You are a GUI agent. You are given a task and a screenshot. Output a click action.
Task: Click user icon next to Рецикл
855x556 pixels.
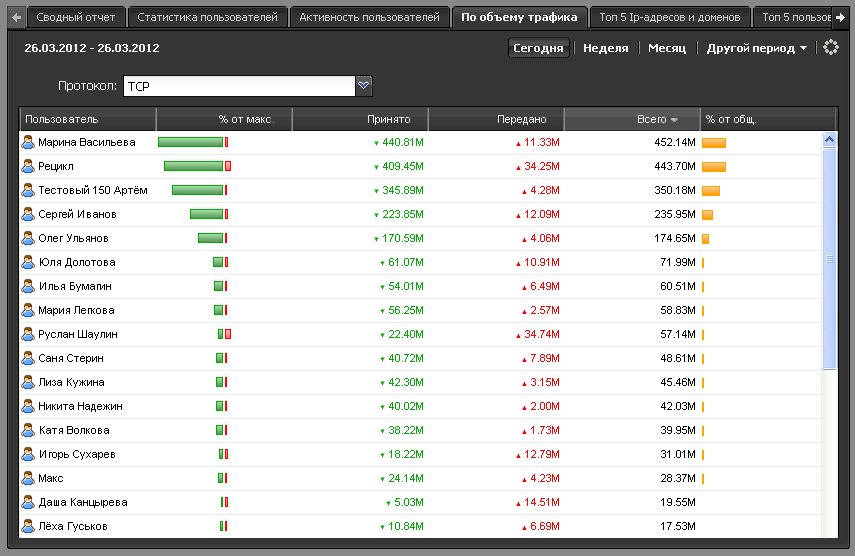(28, 166)
